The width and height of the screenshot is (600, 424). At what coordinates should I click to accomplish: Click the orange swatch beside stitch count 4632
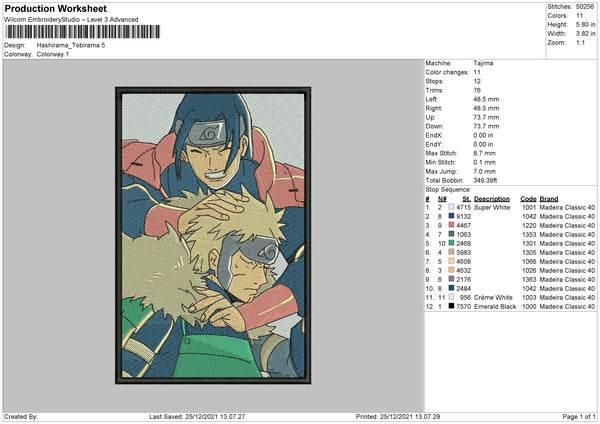point(451,270)
